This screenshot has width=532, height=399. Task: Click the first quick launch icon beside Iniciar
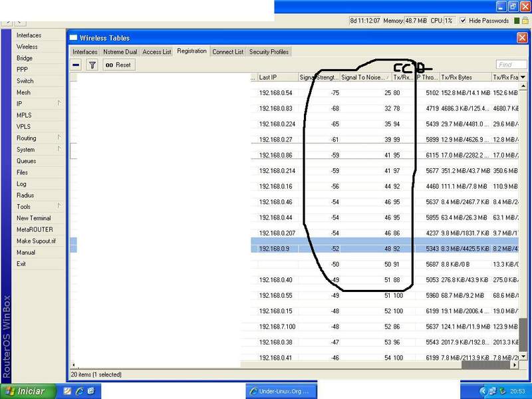[68, 391]
